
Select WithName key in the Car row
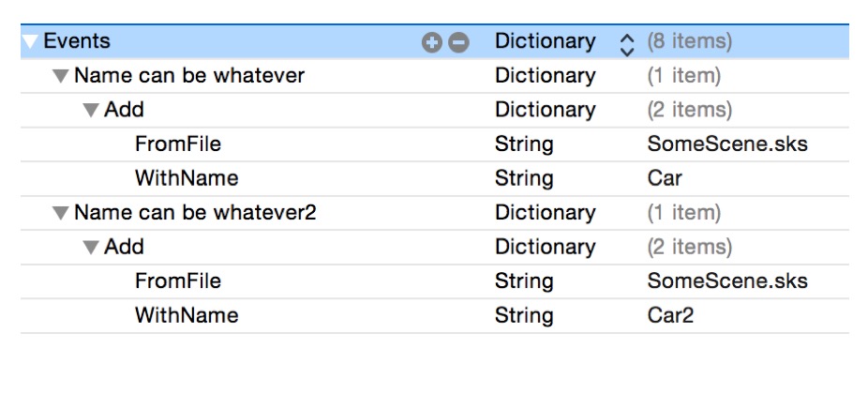(x=187, y=178)
